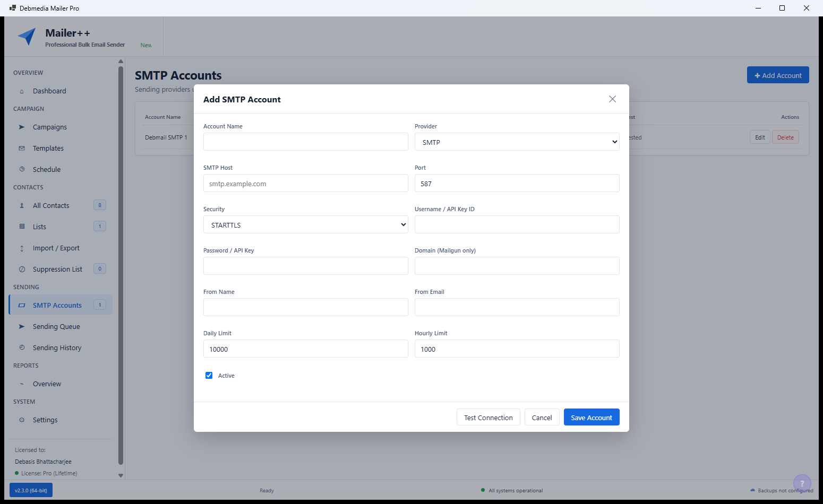
Task: Open Settings page
Action: [x=61, y=420]
